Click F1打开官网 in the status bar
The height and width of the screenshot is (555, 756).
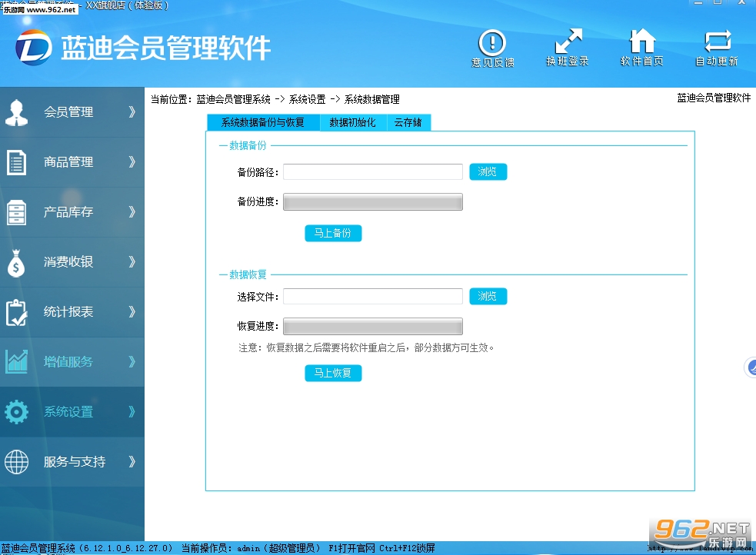click(352, 548)
